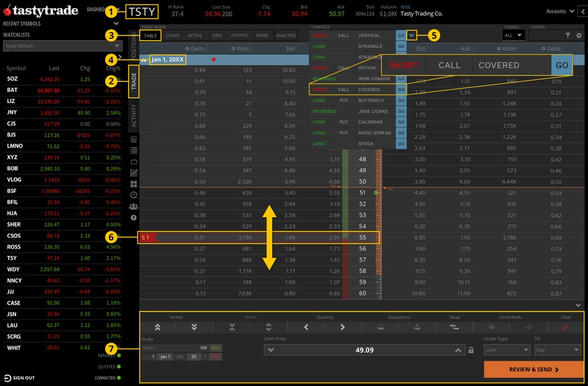This screenshot has width=588, height=386.
Task: Select the LMNO watchlist row
Action: (63, 146)
